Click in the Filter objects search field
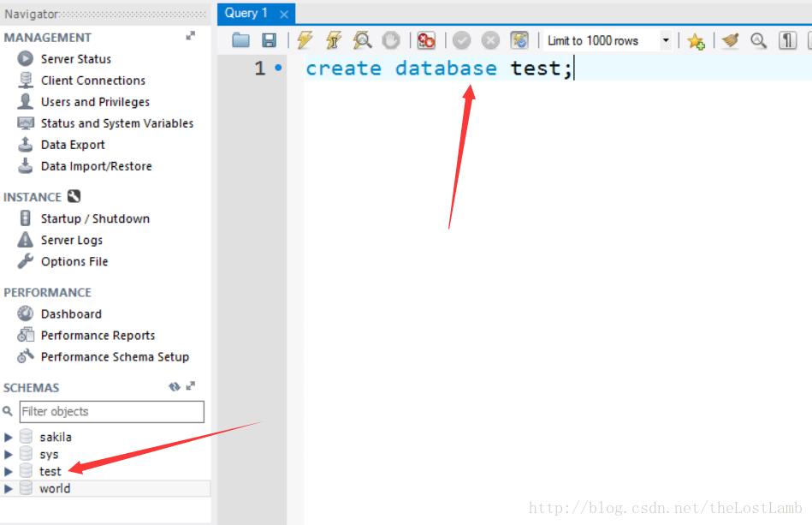The width and height of the screenshot is (812, 525). click(x=111, y=412)
